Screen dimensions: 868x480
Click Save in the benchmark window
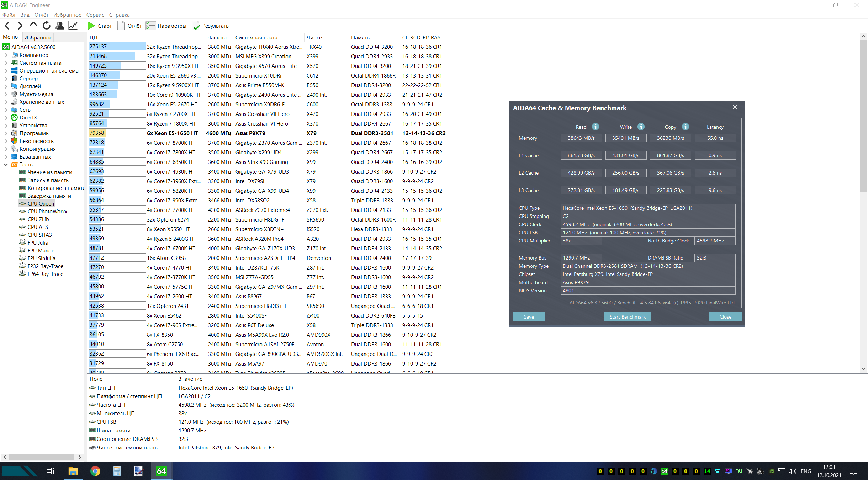click(x=529, y=317)
